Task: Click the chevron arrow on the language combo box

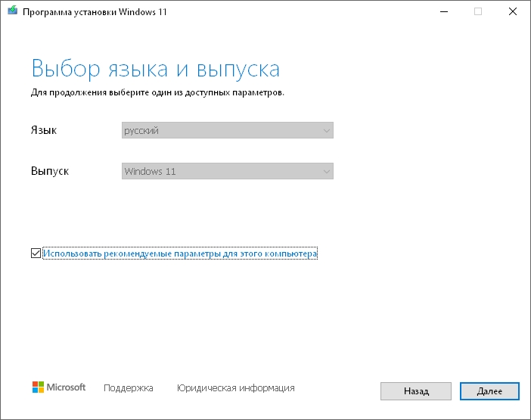Action: pyautogui.click(x=326, y=131)
